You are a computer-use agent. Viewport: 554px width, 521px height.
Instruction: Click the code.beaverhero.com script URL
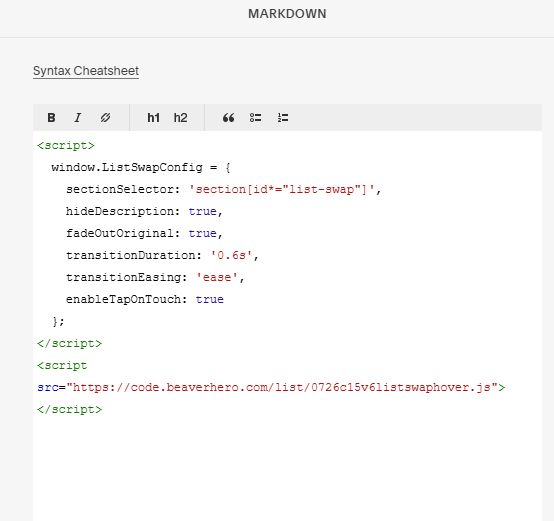tap(282, 387)
